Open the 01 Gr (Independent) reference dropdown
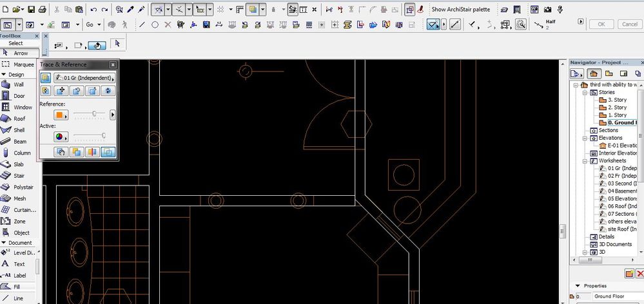Viewport: 644px width, 304px height. [84, 77]
